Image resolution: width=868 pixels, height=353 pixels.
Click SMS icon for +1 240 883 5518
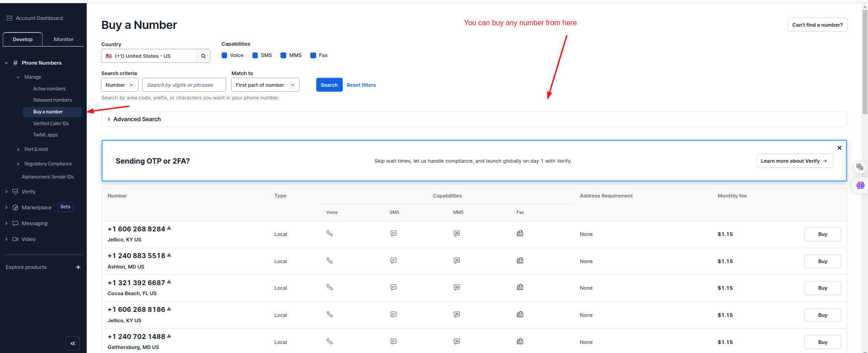(394, 261)
